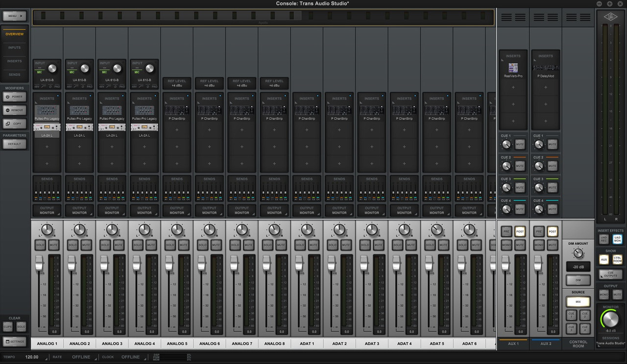Click the ADAT 6 channel fader
The width and height of the screenshot is (627, 364).
(x=461, y=263)
